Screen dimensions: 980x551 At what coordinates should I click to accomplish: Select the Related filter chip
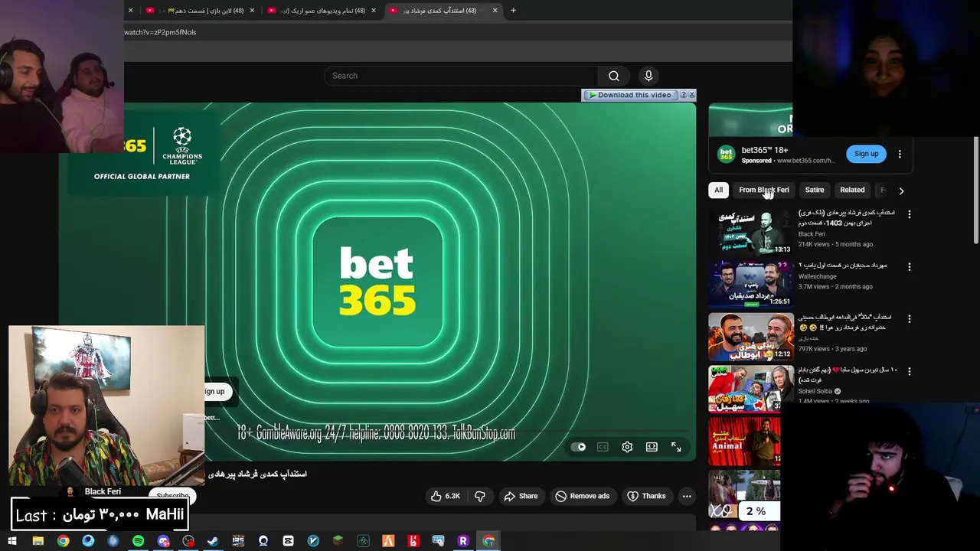click(852, 190)
